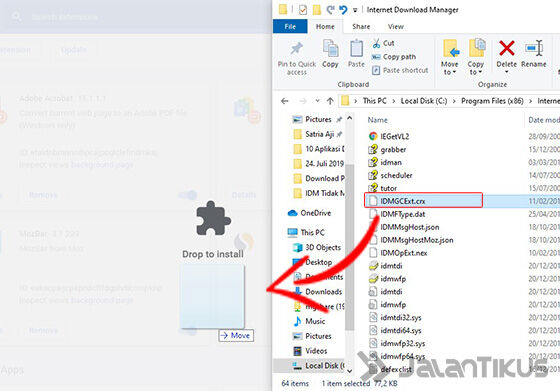Select This PC in navigation pane
Viewport: 560px width, 391px height.
[x=306, y=232]
